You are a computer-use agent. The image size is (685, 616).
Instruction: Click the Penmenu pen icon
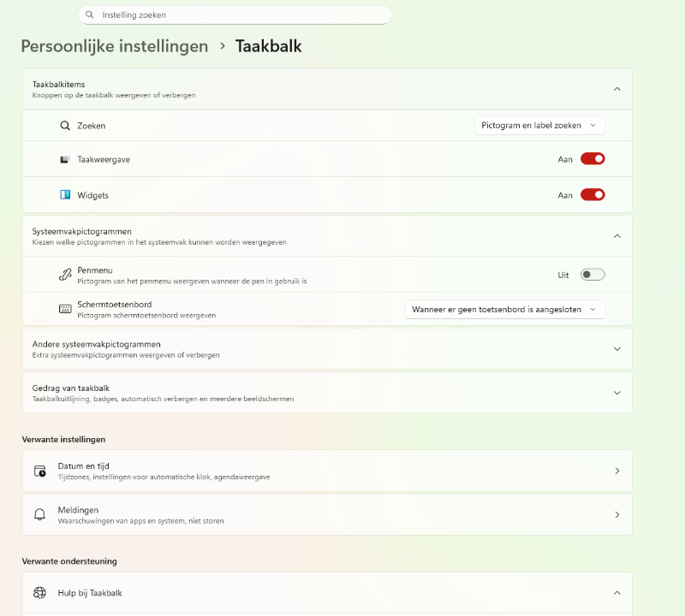tap(65, 275)
